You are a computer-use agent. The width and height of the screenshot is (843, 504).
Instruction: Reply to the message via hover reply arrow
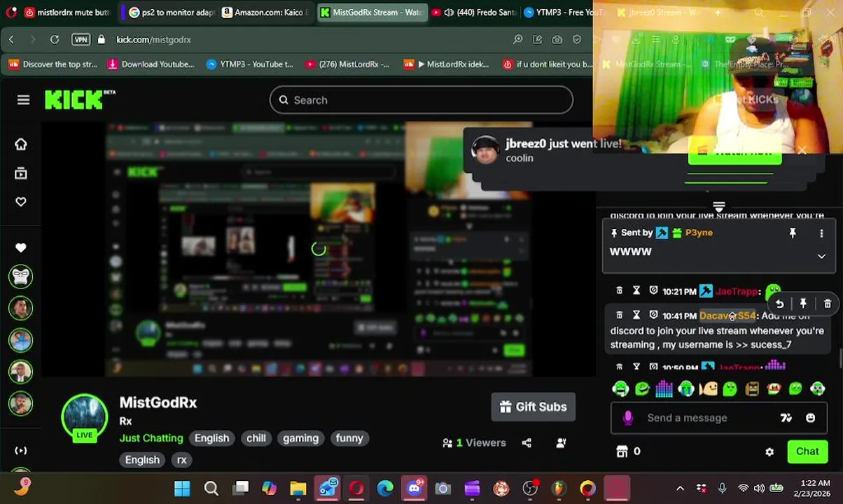tap(779, 304)
